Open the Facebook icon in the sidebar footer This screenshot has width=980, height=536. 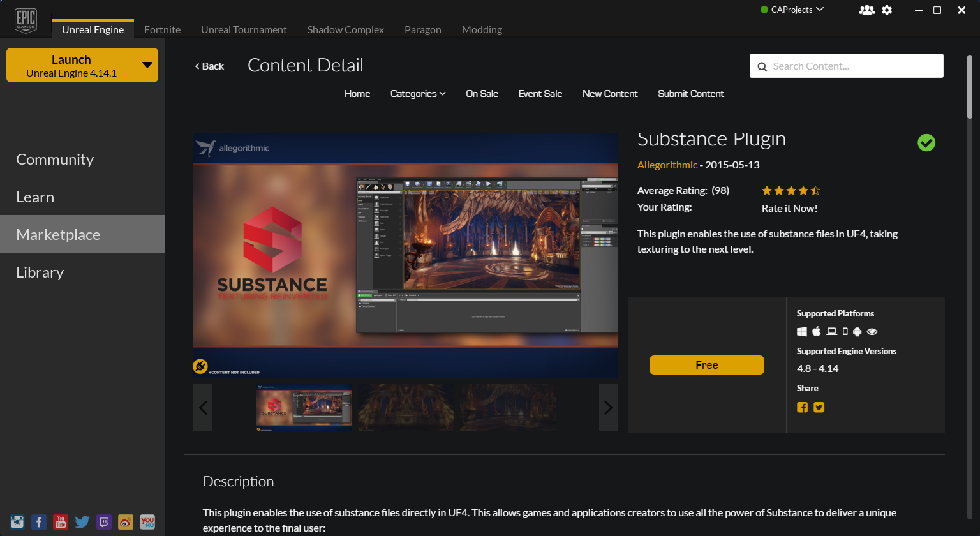(39, 522)
